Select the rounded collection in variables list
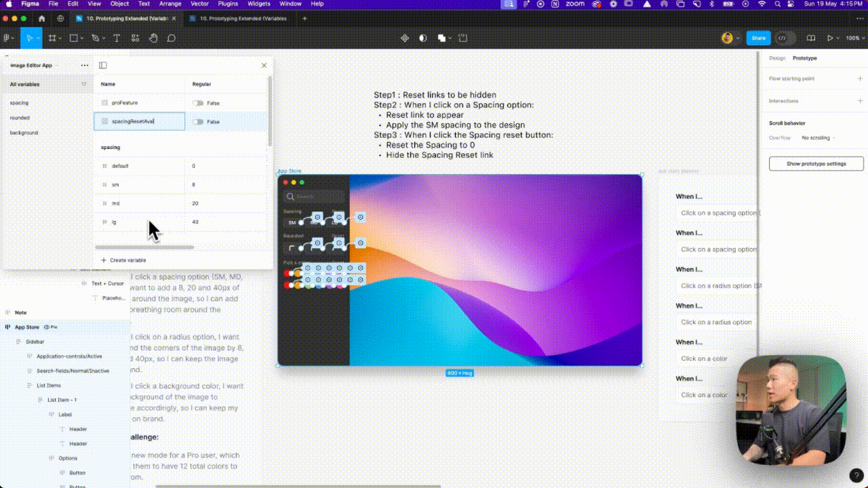Viewport: 868px width, 488px height. [x=20, y=118]
